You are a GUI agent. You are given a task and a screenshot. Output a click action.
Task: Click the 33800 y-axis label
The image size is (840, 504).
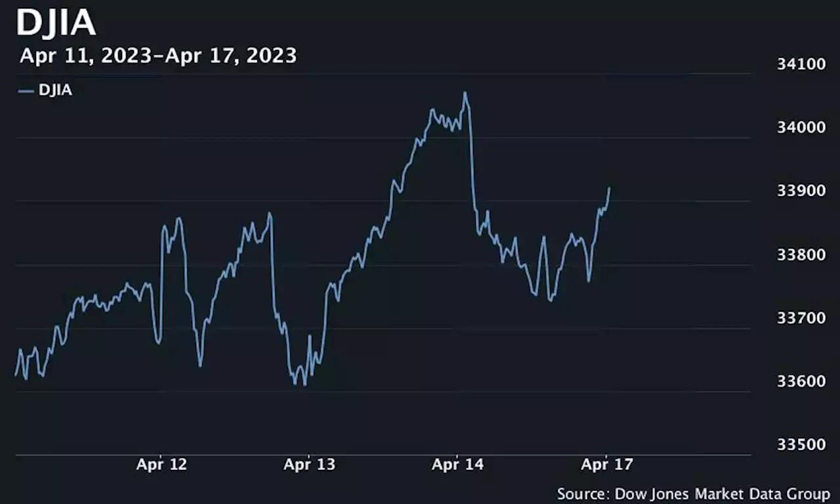801,255
